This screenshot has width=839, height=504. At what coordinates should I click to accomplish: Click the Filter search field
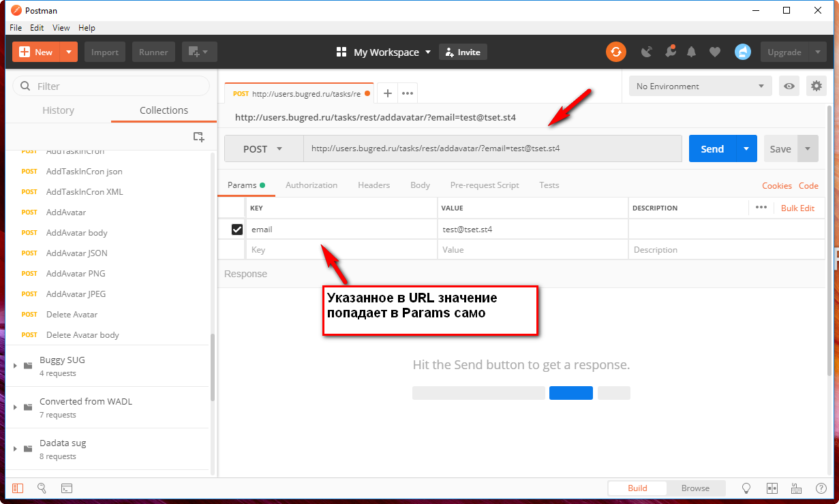[111, 86]
